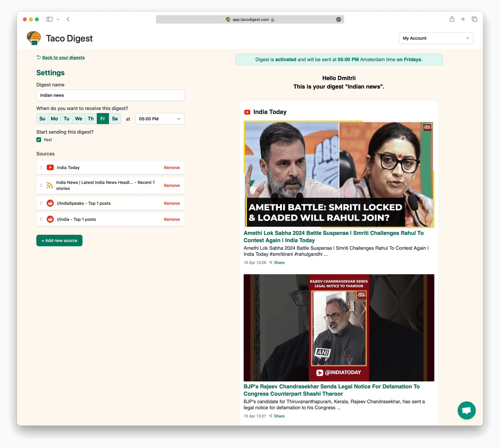Remove the r/india source
The height and width of the screenshot is (448, 500).
(172, 219)
